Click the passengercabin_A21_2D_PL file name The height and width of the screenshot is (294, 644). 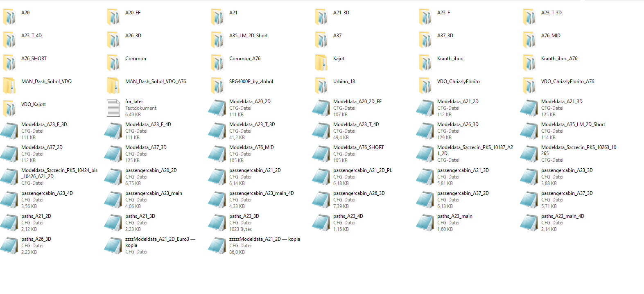pos(362,170)
